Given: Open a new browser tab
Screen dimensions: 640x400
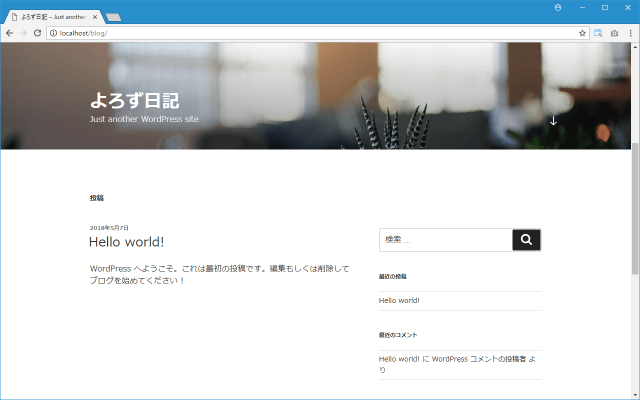Looking at the screenshot, I should tap(113, 17).
